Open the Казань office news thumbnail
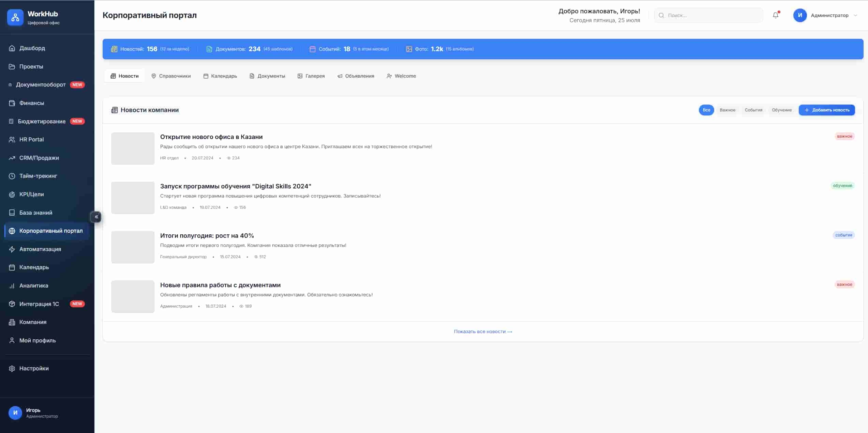 (x=133, y=149)
